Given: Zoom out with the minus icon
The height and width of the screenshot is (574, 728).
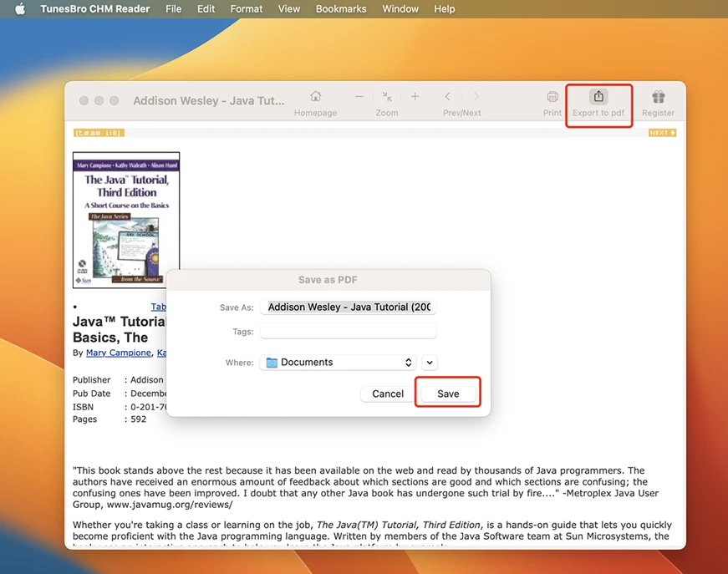Looking at the screenshot, I should tap(359, 97).
